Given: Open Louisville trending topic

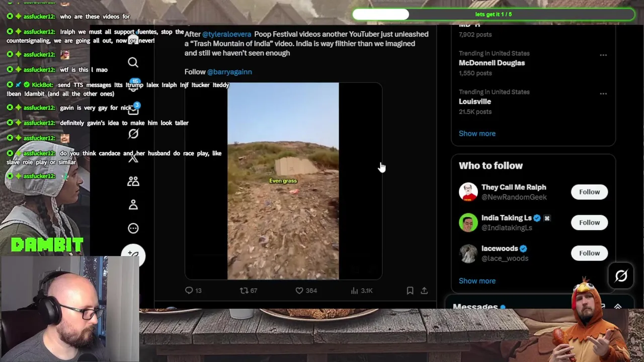Looking at the screenshot, I should [475, 102].
